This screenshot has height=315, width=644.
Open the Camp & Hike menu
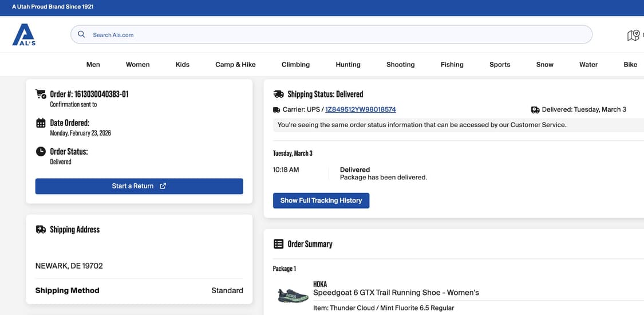pos(235,65)
